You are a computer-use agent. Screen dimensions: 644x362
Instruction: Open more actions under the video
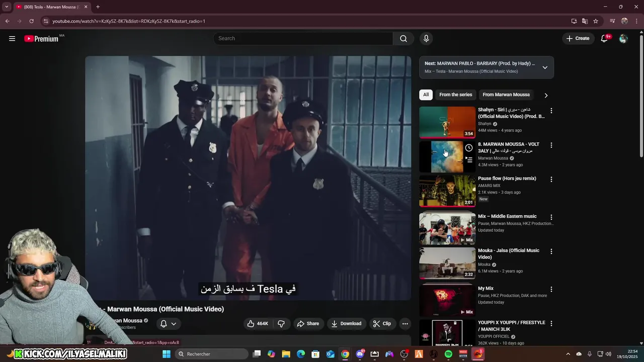coord(405,324)
